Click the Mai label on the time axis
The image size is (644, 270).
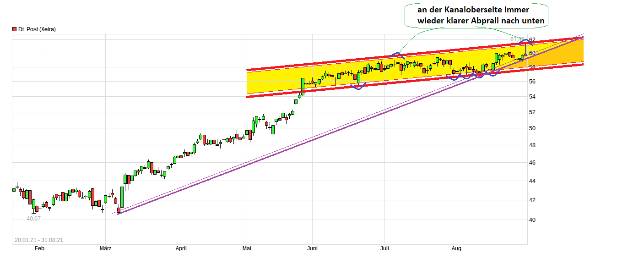(247, 248)
